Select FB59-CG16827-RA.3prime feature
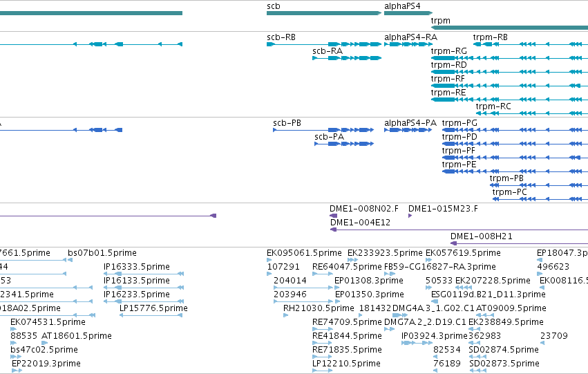588x374 pixels. (390, 274)
